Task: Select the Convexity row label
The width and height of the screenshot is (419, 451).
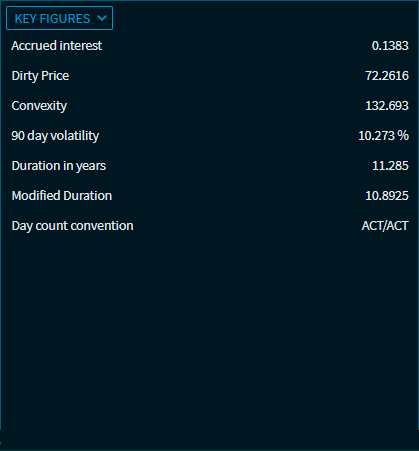Action: pyautogui.click(x=39, y=106)
